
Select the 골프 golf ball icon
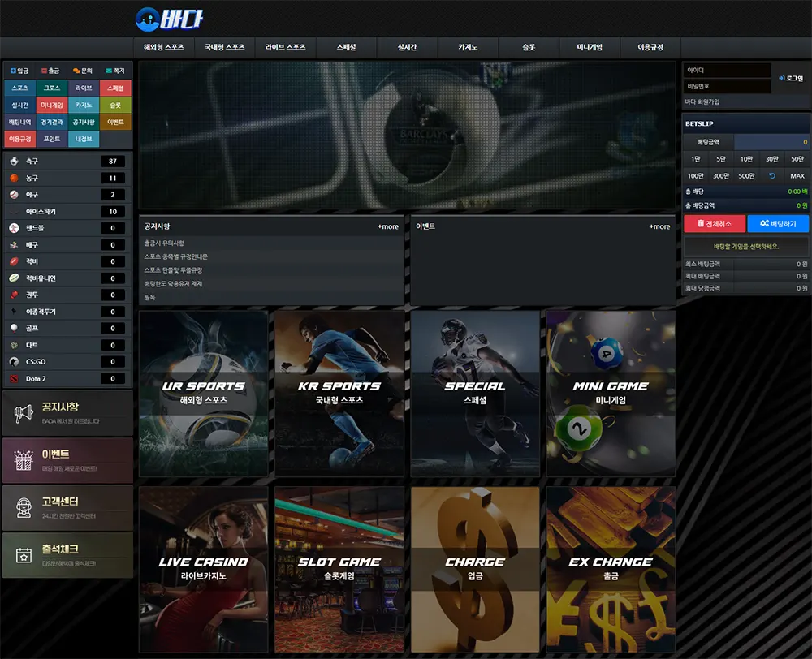[x=14, y=328]
